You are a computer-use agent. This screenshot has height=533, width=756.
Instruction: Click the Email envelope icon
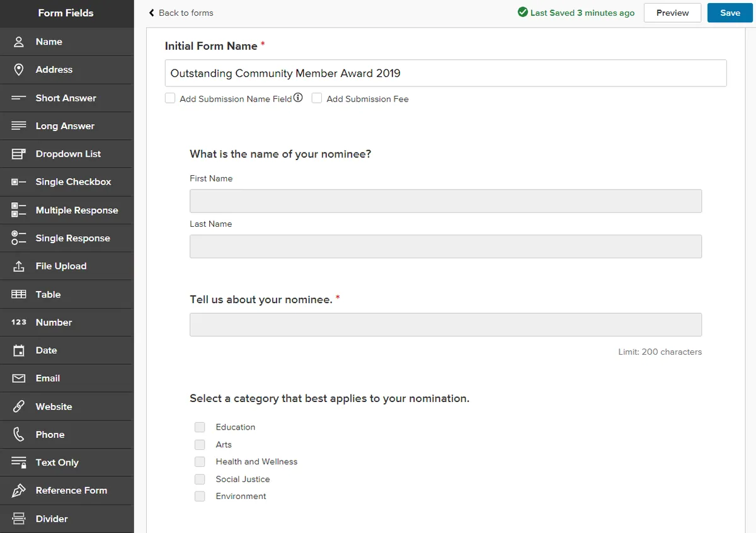click(x=19, y=378)
